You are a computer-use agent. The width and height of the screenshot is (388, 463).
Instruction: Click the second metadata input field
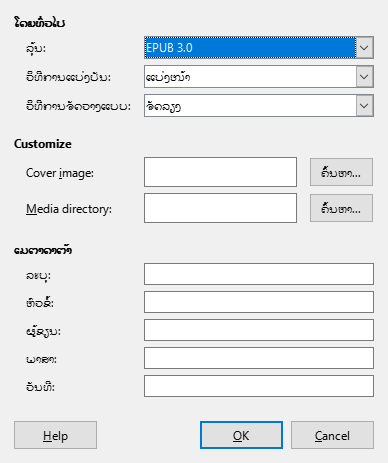coord(259,302)
